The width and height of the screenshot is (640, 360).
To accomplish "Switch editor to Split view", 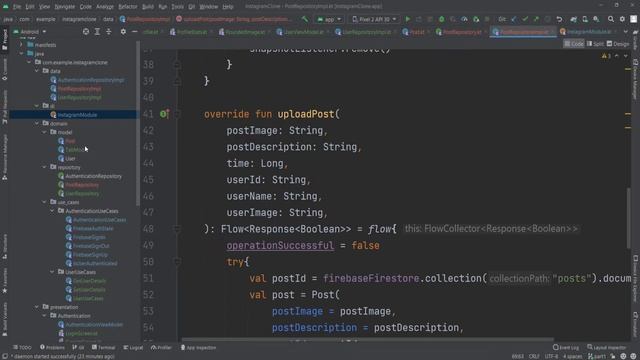I will click(x=595, y=44).
